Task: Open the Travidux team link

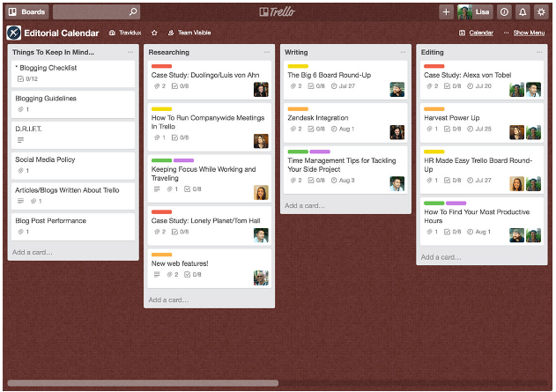Action: click(x=125, y=33)
